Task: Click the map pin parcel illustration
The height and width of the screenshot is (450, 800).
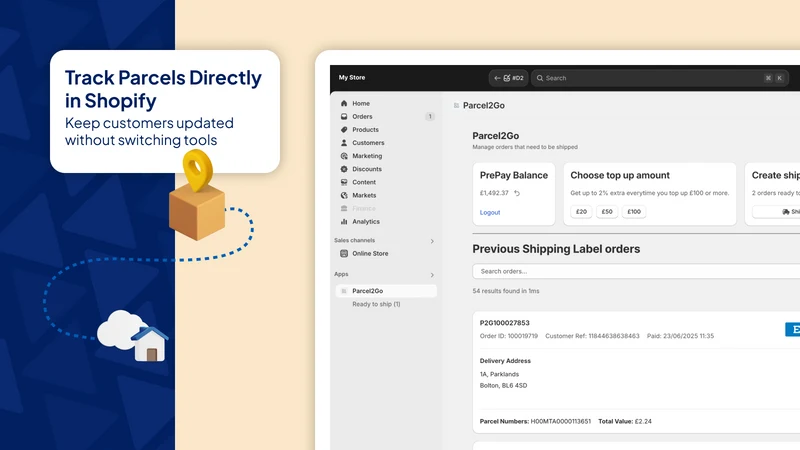Action: pyautogui.click(x=197, y=195)
